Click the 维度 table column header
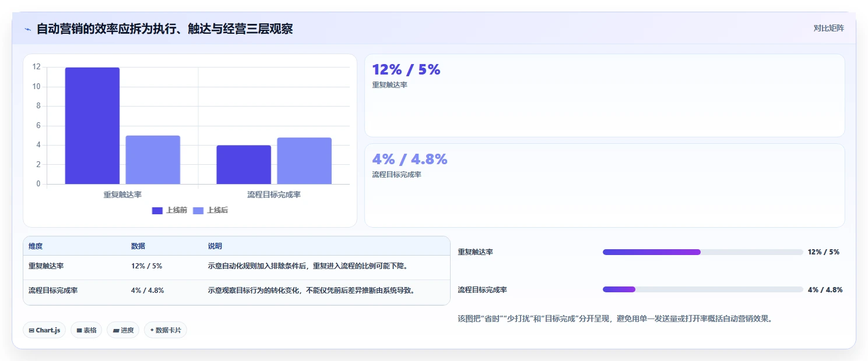Image resolution: width=868 pixels, height=361 pixels. (36, 246)
